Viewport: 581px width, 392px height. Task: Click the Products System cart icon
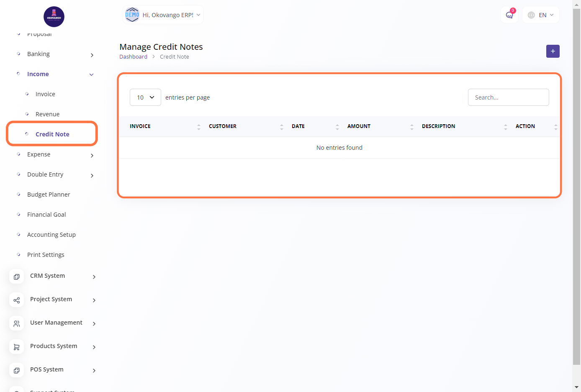(17, 347)
